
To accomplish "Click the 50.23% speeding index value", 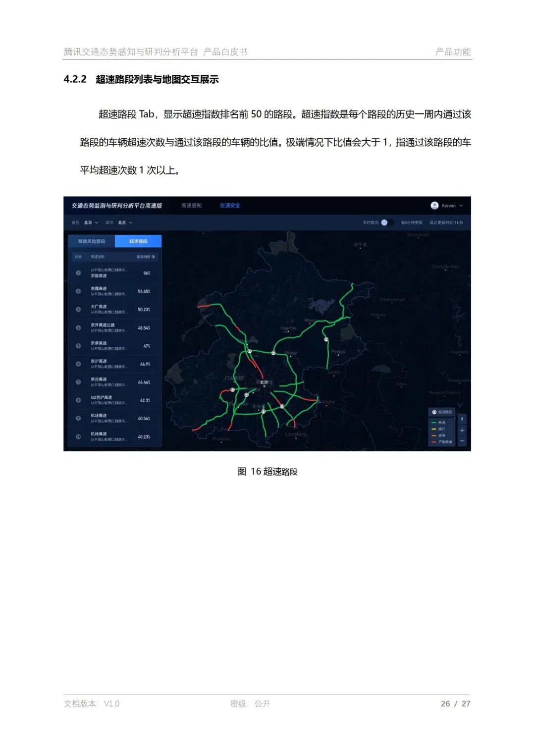I will point(144,310).
